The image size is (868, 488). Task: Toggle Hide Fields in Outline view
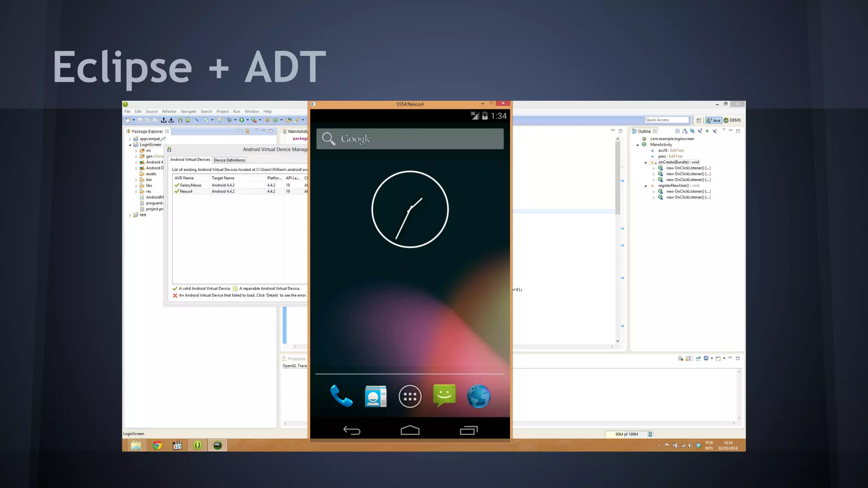[693, 131]
